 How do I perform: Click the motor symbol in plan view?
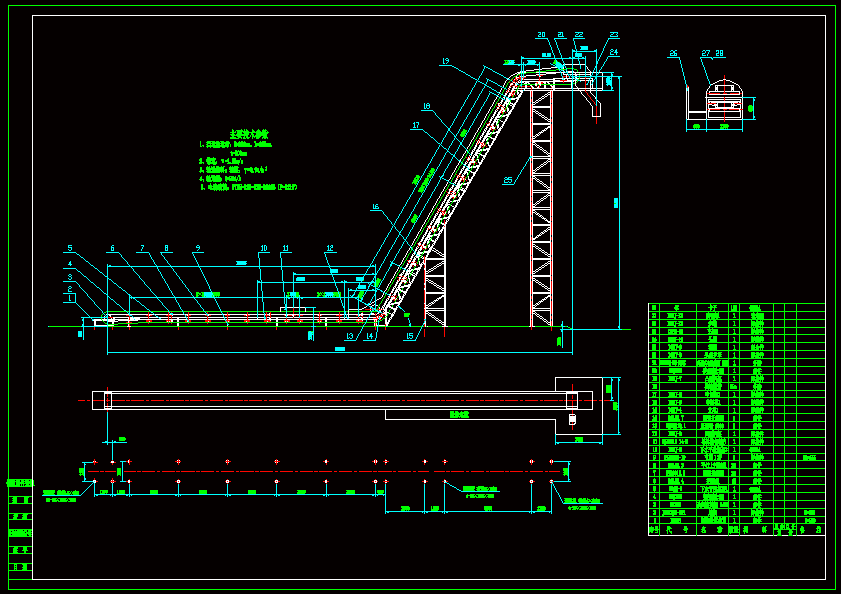[572, 419]
